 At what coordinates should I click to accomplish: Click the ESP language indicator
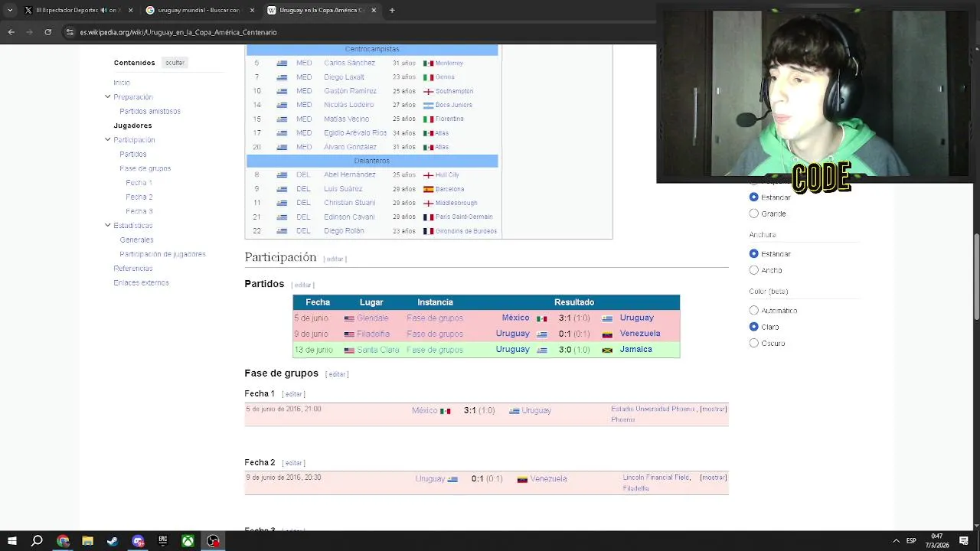pos(911,541)
